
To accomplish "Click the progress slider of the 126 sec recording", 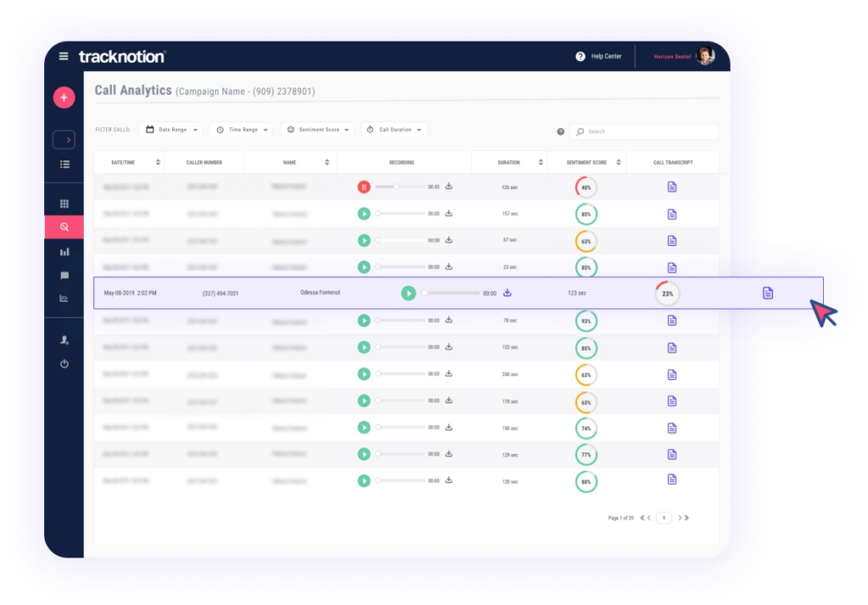I will point(400,186).
